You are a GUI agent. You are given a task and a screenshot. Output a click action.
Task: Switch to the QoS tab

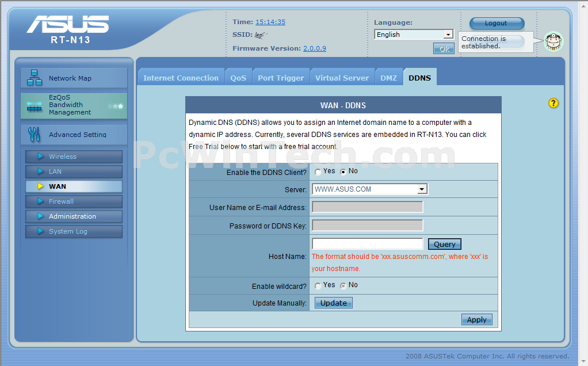pyautogui.click(x=238, y=78)
